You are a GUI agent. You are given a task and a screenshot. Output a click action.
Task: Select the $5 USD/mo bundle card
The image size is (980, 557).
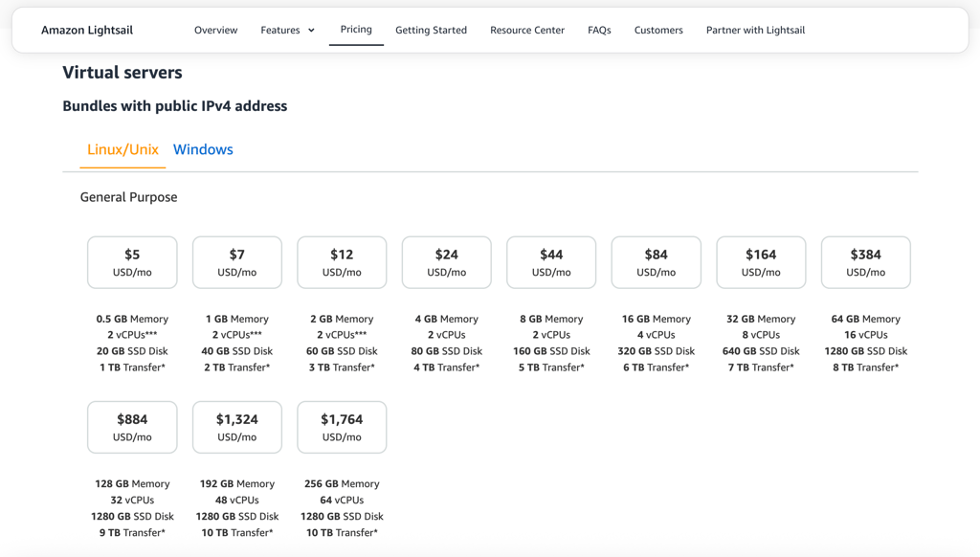pyautogui.click(x=132, y=262)
